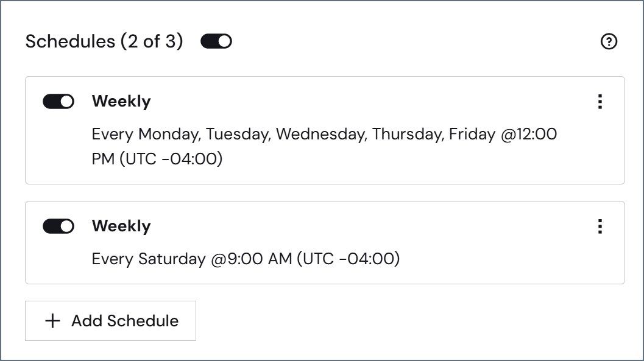Screen dimensions: 644x361
Task: Open three-dot menu for Saturday schedule
Action: pos(600,226)
